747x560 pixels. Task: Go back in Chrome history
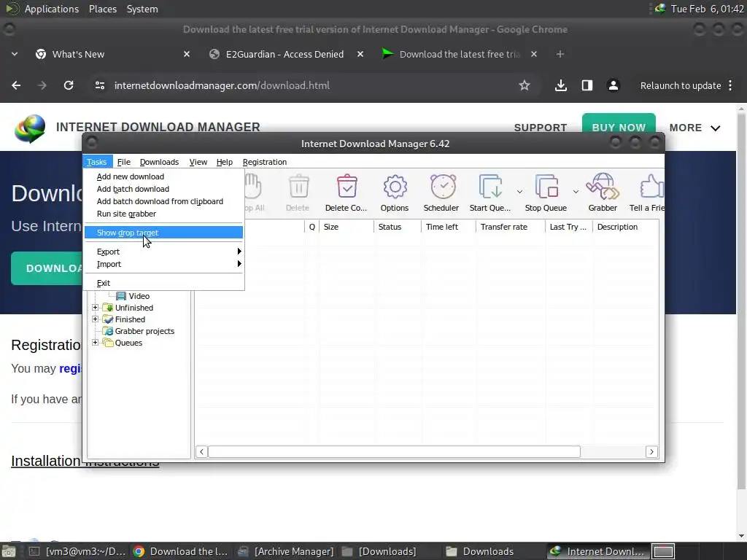(16, 85)
